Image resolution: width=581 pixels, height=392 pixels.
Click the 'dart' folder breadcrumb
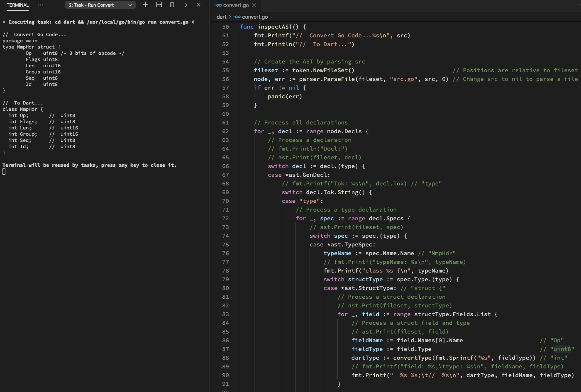click(x=222, y=17)
